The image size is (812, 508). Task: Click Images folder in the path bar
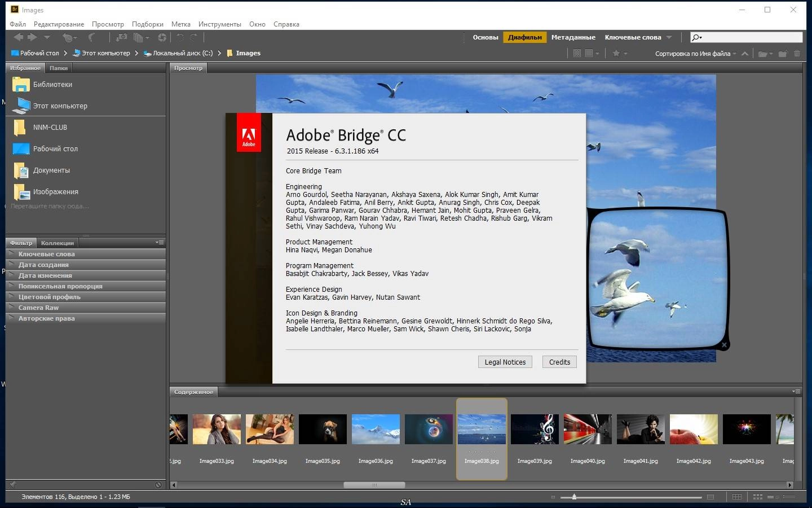coord(244,53)
